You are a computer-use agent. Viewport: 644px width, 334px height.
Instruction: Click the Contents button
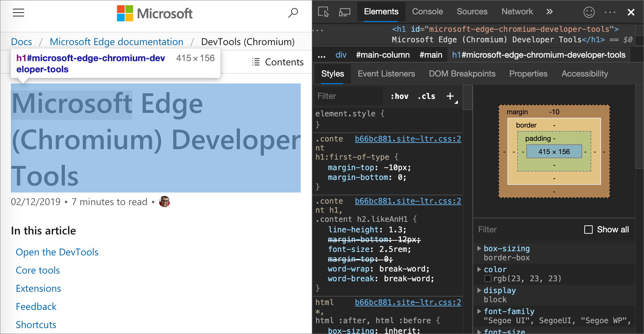point(278,62)
